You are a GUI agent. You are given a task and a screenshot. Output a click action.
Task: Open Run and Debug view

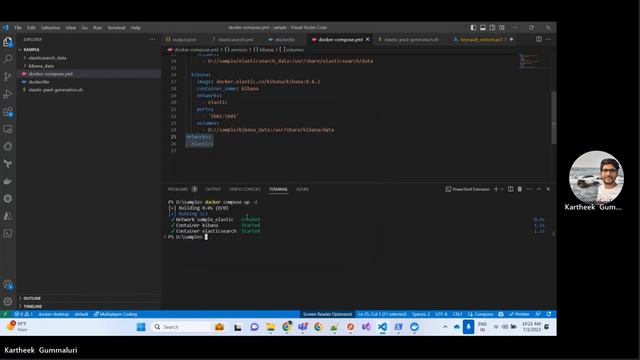pyautogui.click(x=8, y=94)
